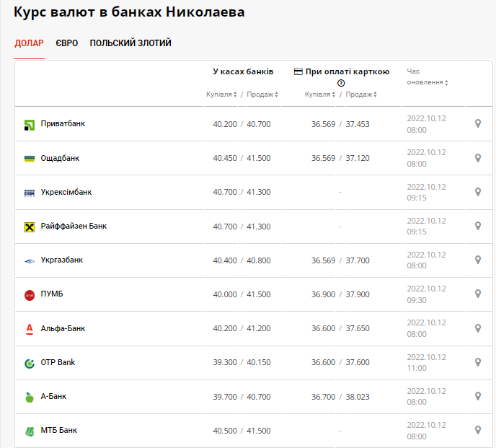This screenshot has height=448, width=496.
Task: Open the Приватбанк bank link
Action: [x=63, y=123]
